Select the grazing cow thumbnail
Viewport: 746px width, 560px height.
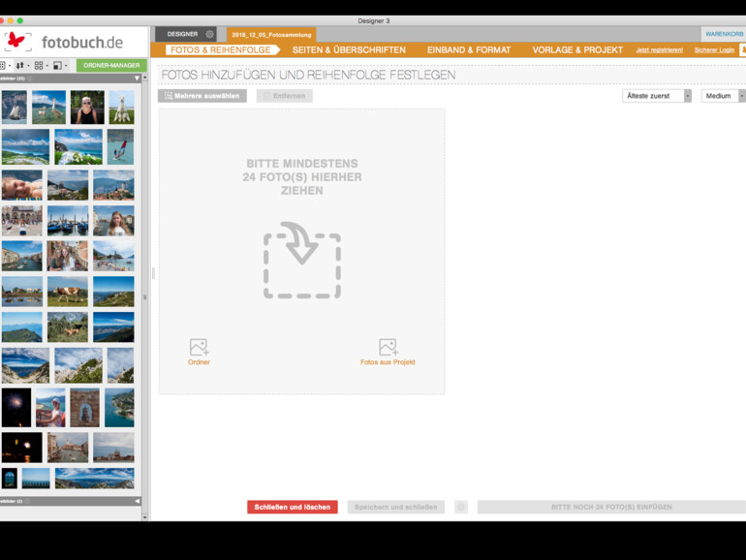(68, 292)
